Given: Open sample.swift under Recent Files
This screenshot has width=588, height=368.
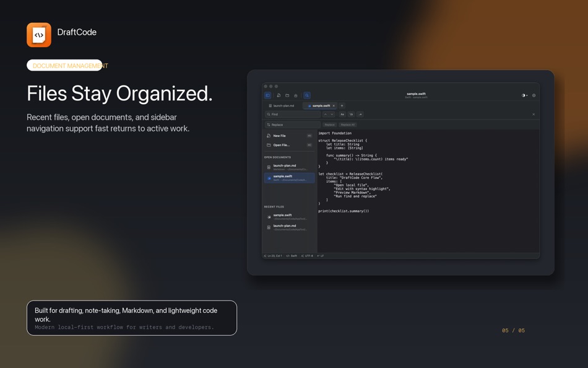Looking at the screenshot, I should pyautogui.click(x=289, y=217).
